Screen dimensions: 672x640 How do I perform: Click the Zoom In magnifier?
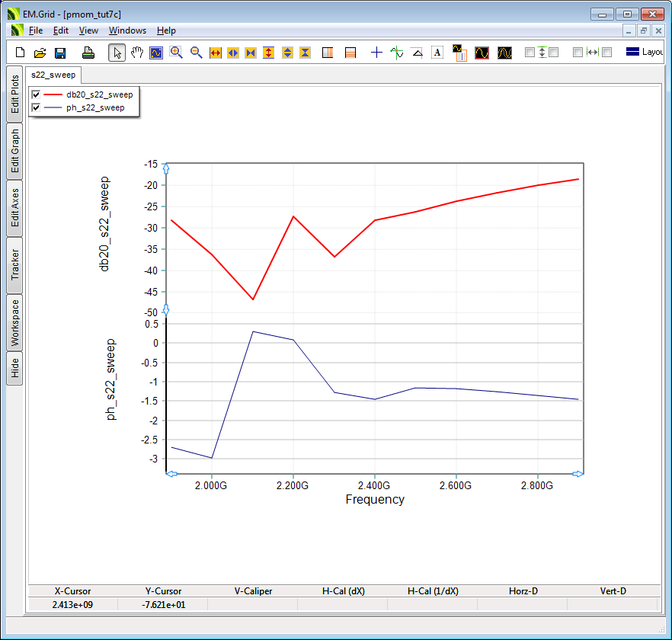point(176,53)
